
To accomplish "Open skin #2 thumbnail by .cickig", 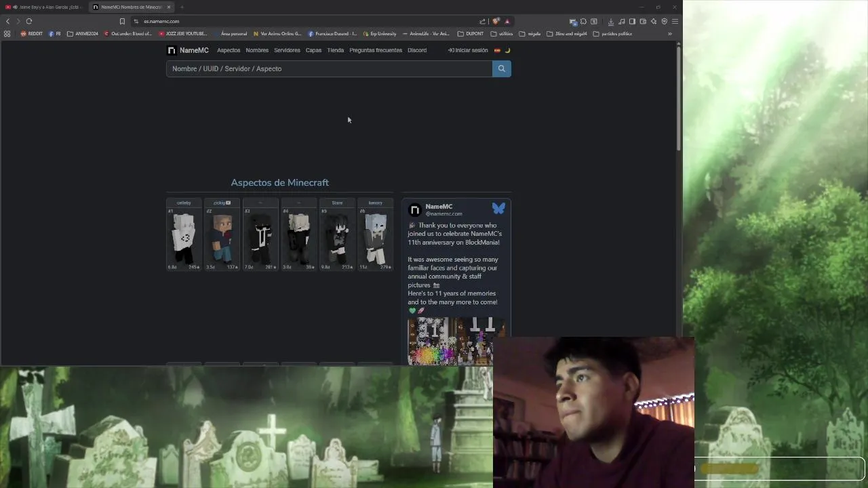I will click(222, 235).
